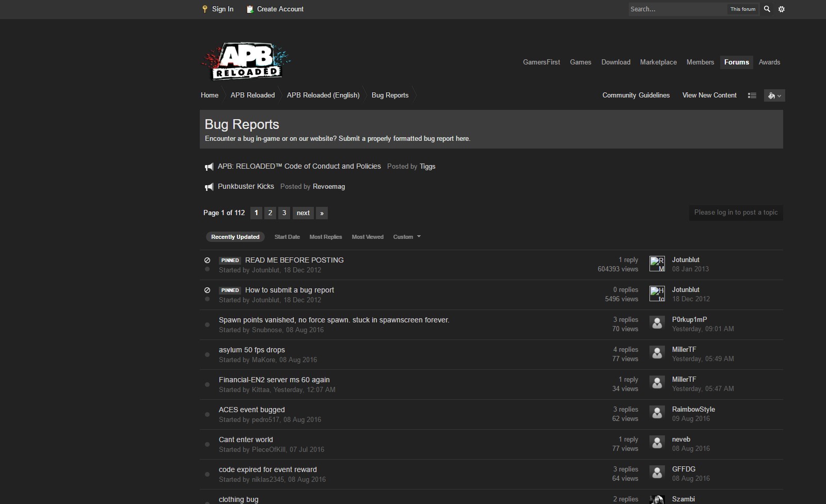Sort topics by Recently Updated
The image size is (826, 504).
235,237
